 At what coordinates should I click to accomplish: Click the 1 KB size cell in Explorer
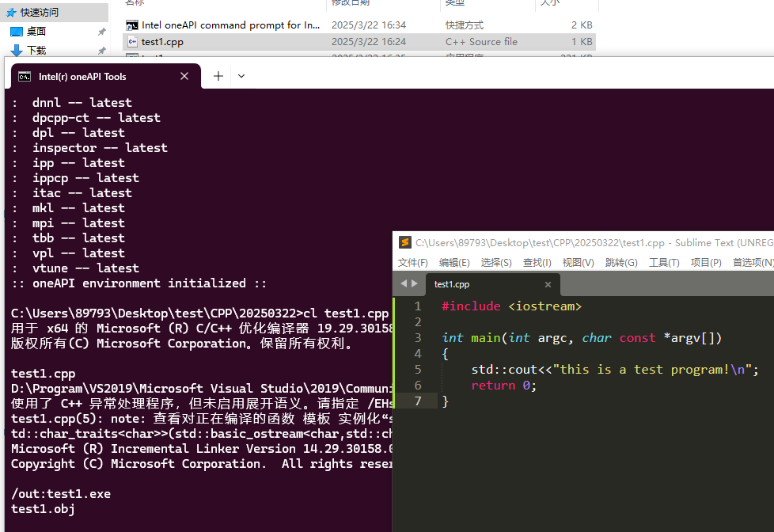[582, 42]
